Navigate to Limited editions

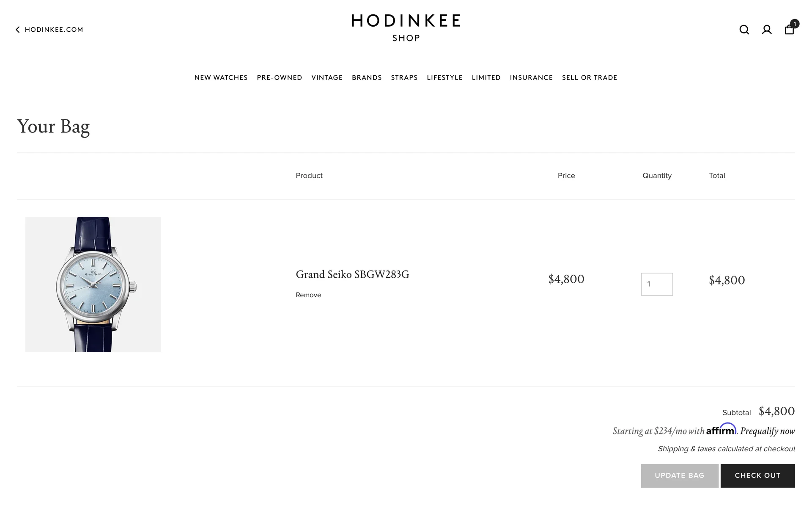point(486,77)
